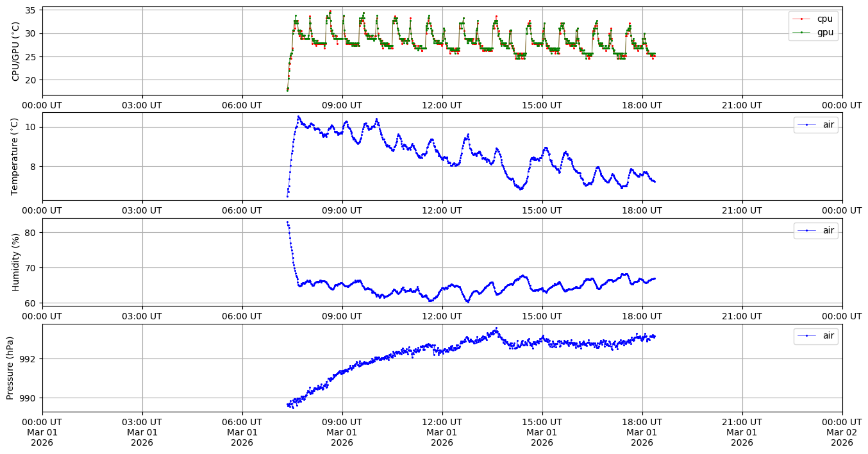868x454 pixels.
Task: Click the gpu entry in the legend
Action: (822, 32)
